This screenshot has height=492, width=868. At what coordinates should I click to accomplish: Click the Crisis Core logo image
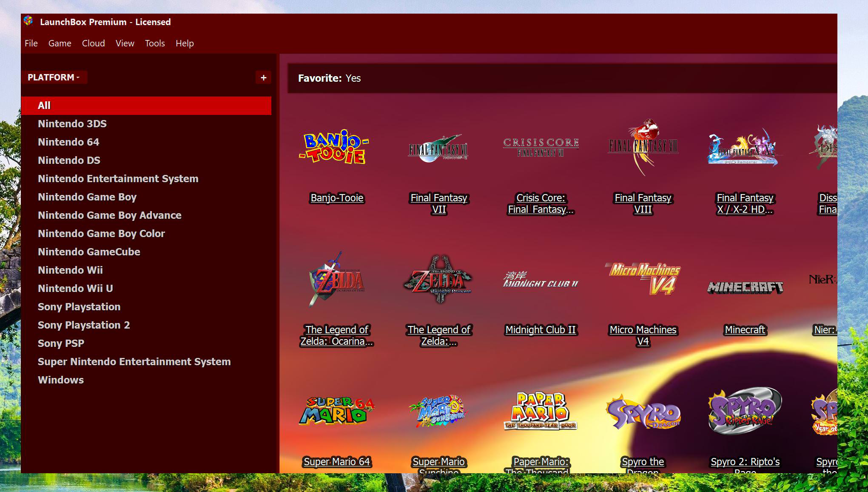coord(541,147)
